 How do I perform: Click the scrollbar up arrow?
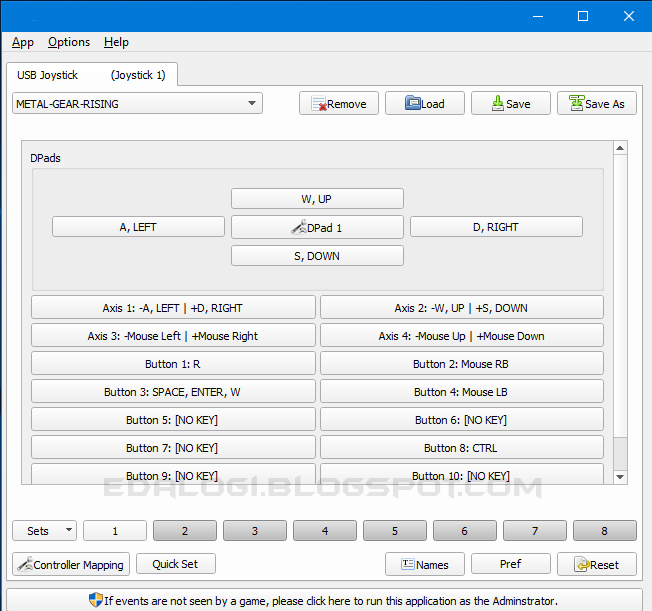[x=620, y=148]
